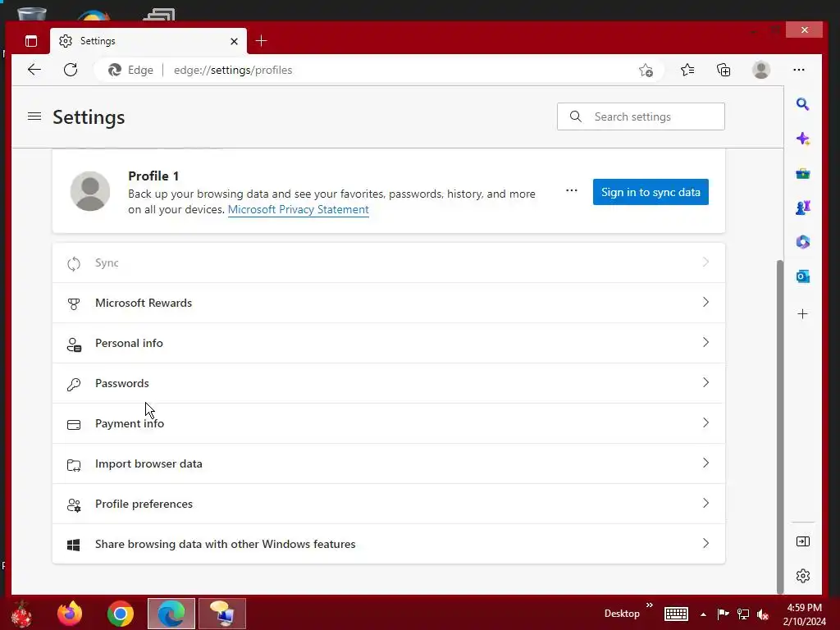Open the Collections icon in the toolbar
This screenshot has height=630, width=840.
tap(724, 70)
